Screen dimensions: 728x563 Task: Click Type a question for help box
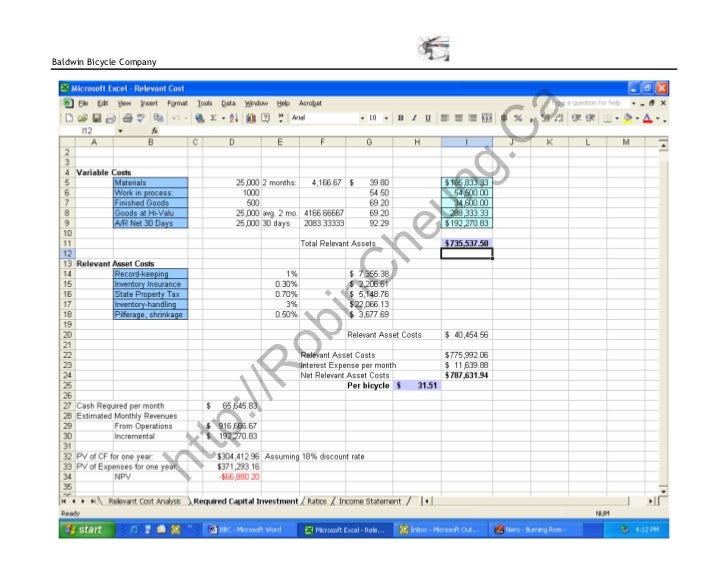point(590,103)
